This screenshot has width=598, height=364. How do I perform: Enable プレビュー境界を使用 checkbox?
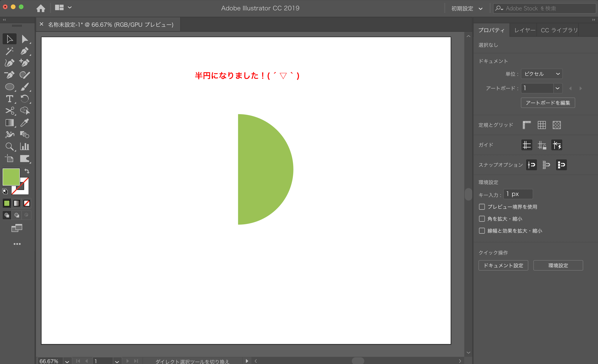click(481, 207)
